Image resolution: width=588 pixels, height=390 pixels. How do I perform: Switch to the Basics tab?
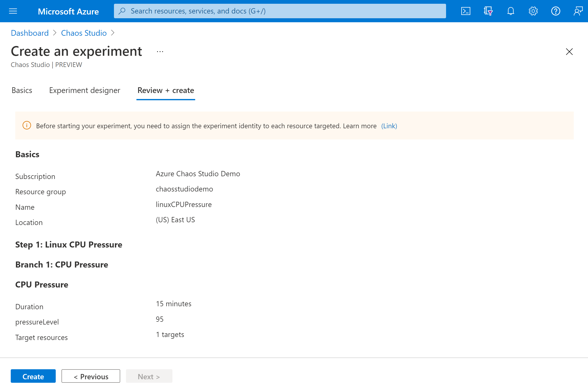22,90
